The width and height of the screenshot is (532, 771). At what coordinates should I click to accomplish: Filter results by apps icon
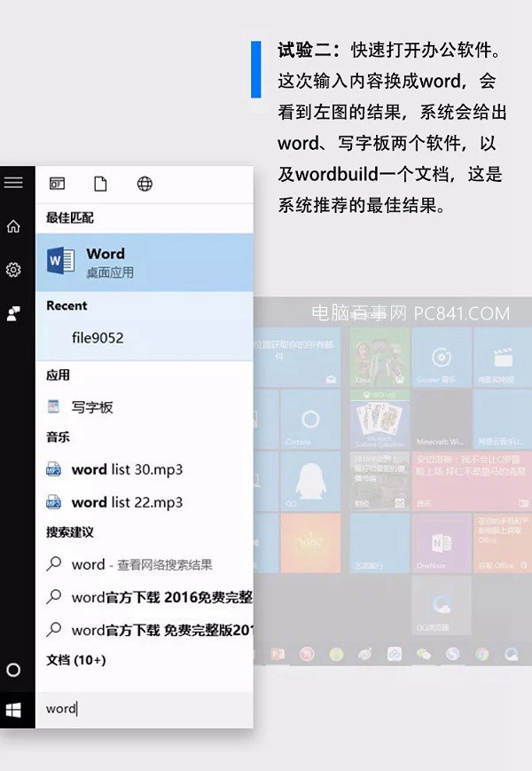(x=58, y=184)
